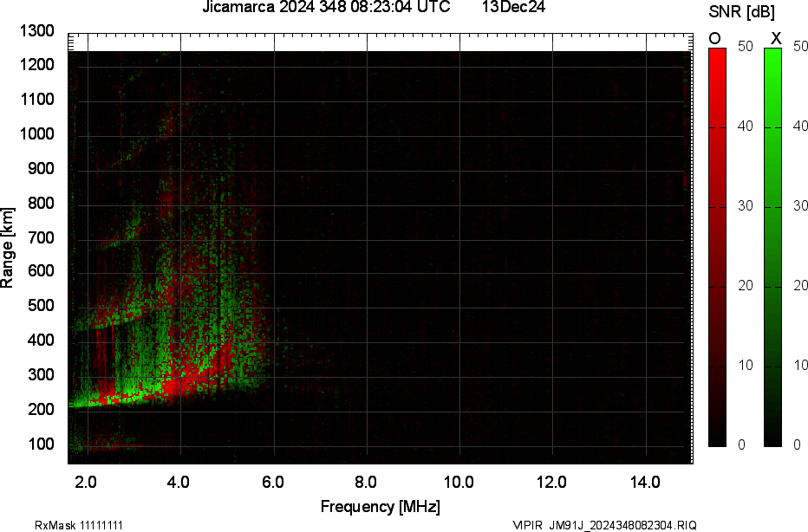Image resolution: width=808 pixels, height=532 pixels.
Task: Click the 400 range tick label
Action: click(41, 340)
